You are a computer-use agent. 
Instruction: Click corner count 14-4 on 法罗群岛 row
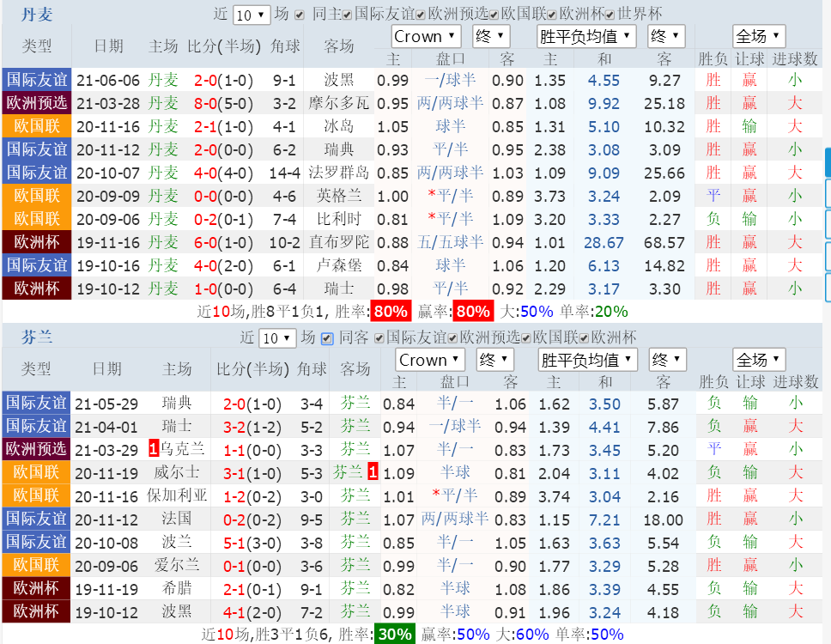pos(285,173)
